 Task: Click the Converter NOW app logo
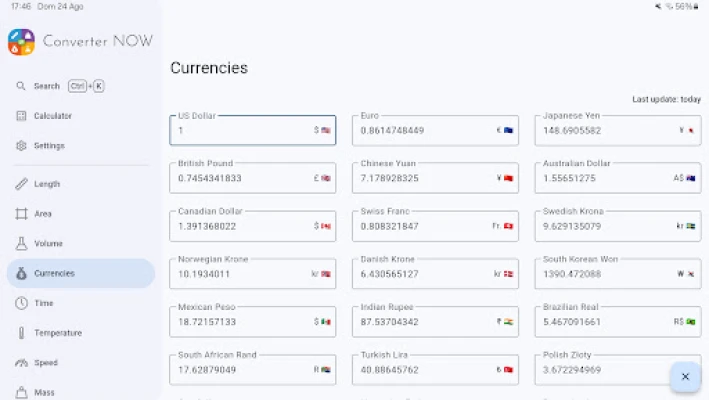21,41
